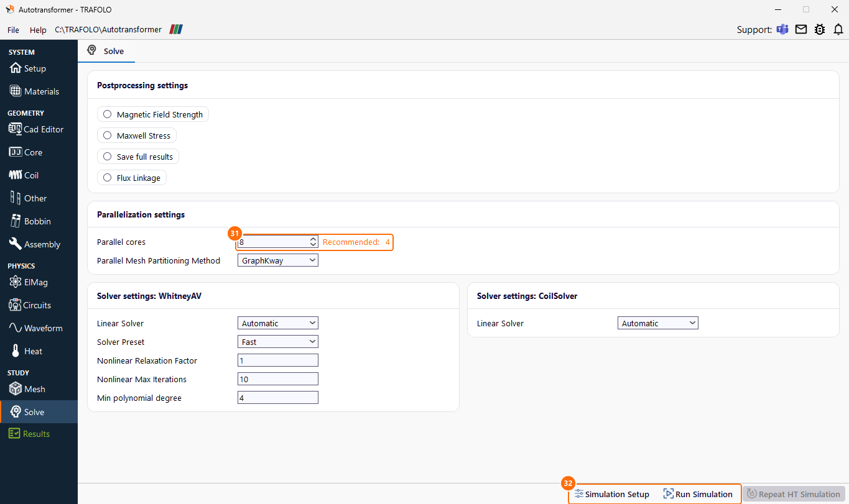
Task: Open the Bobbin section
Action: coord(30,221)
